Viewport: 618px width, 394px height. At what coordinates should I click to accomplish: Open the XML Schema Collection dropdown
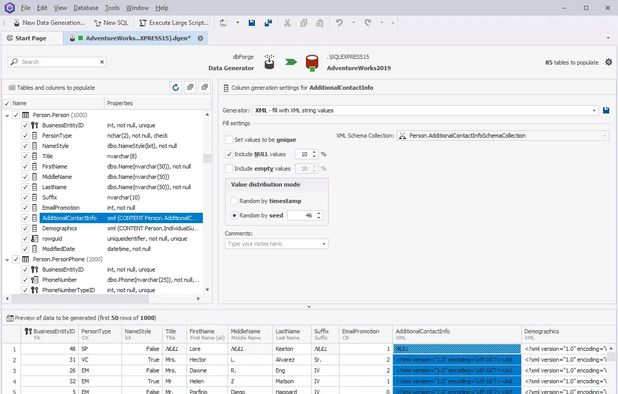click(604, 136)
